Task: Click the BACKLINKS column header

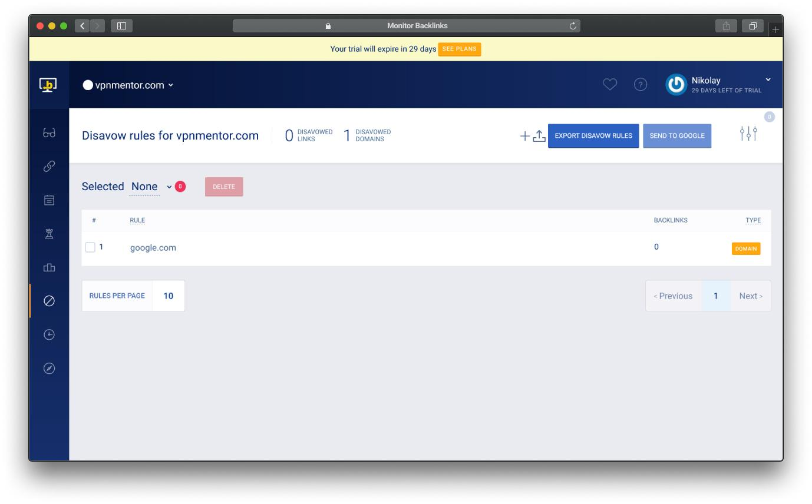Action: (x=671, y=220)
